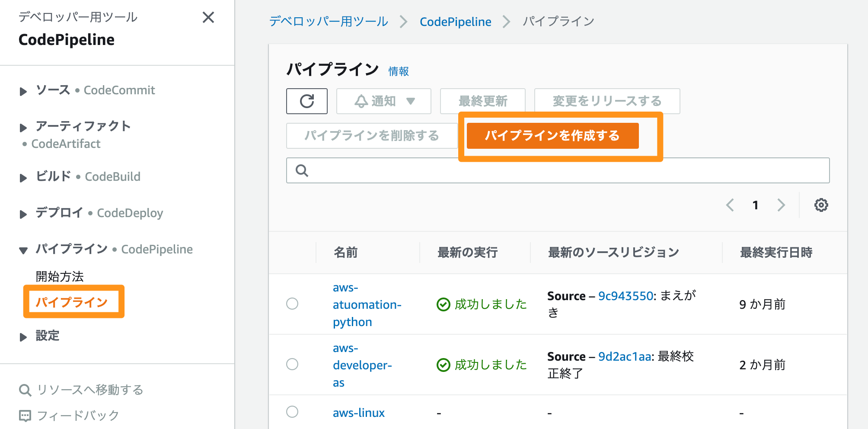Click the CodePipeline breadcrumb link

pyautogui.click(x=456, y=22)
